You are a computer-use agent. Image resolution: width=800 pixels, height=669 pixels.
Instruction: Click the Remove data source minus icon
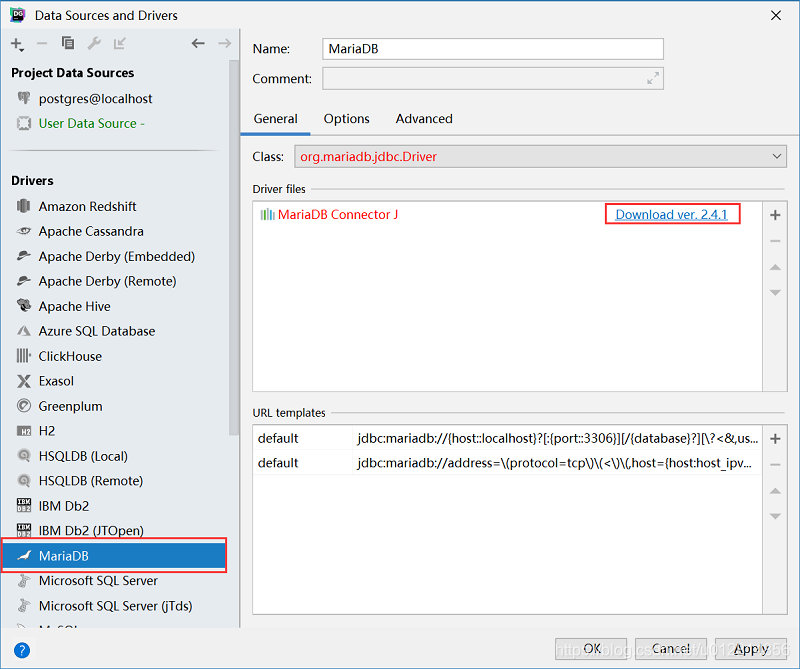42,44
